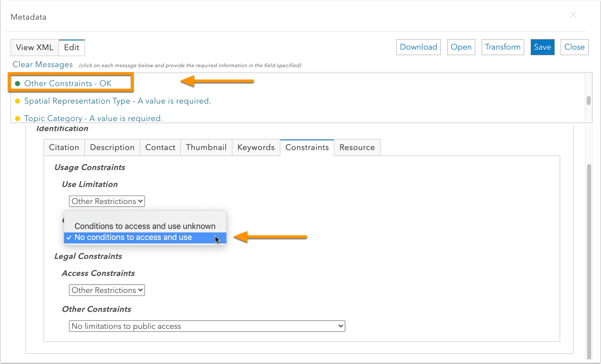Select the Edit tab
This screenshot has width=601, height=364.
point(72,47)
